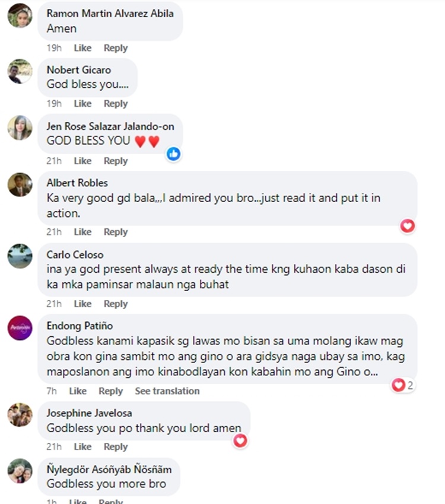View the heart reaction on Albert Robles' comment

point(408,226)
